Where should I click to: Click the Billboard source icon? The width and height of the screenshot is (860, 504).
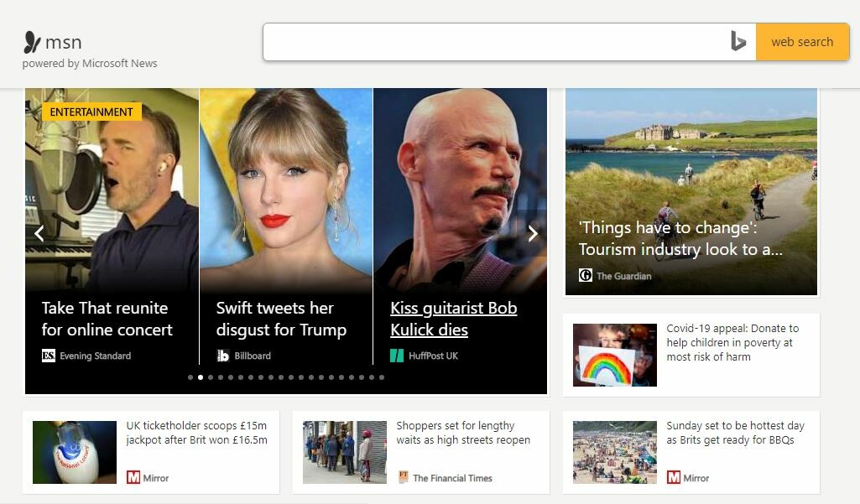click(x=222, y=356)
